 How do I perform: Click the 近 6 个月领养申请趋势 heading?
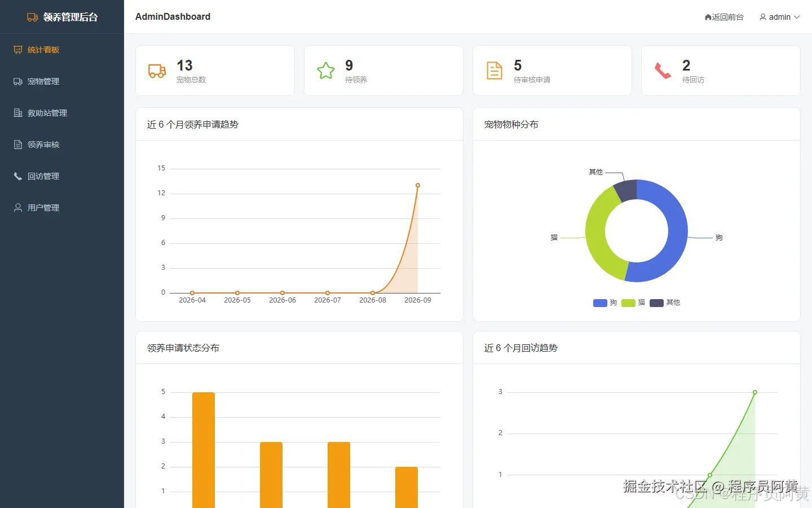point(193,124)
